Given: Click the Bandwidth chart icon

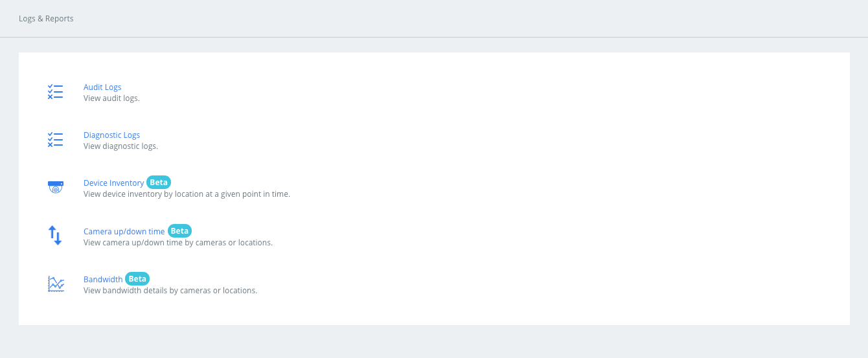Looking at the screenshot, I should pos(56,284).
